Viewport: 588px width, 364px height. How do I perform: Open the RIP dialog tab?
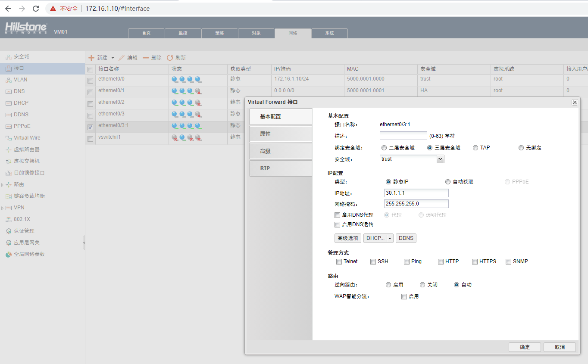coord(281,168)
